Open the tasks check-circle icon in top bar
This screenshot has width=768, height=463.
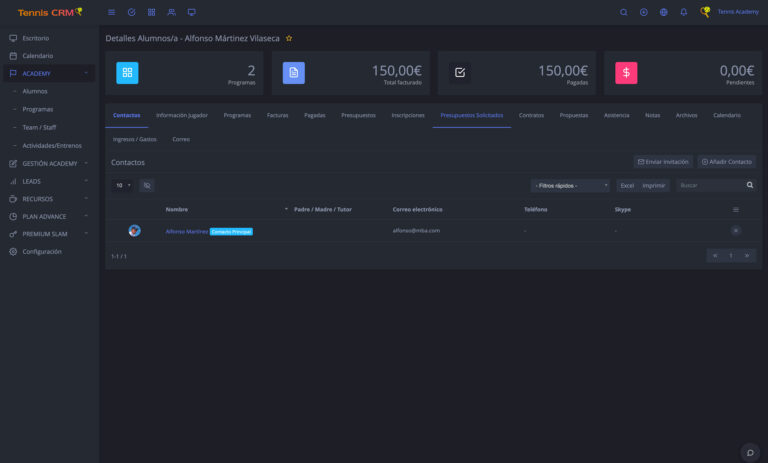pyautogui.click(x=131, y=12)
